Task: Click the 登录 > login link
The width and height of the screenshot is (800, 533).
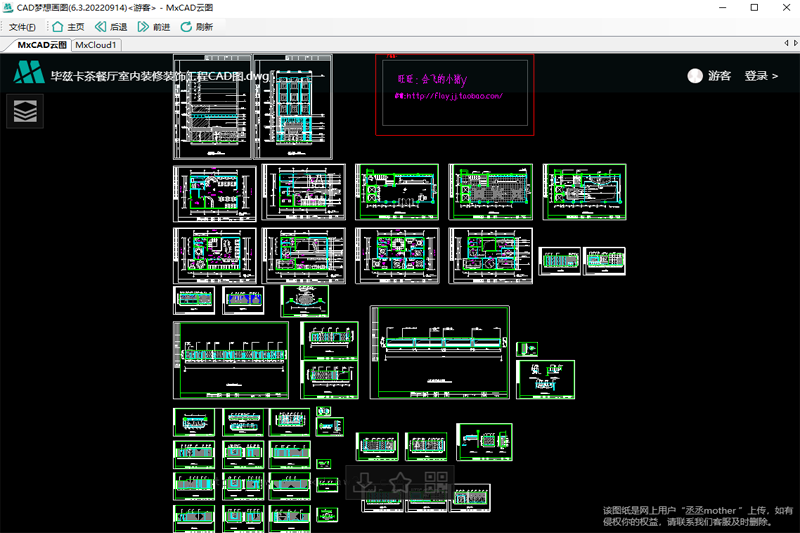Action: point(760,76)
